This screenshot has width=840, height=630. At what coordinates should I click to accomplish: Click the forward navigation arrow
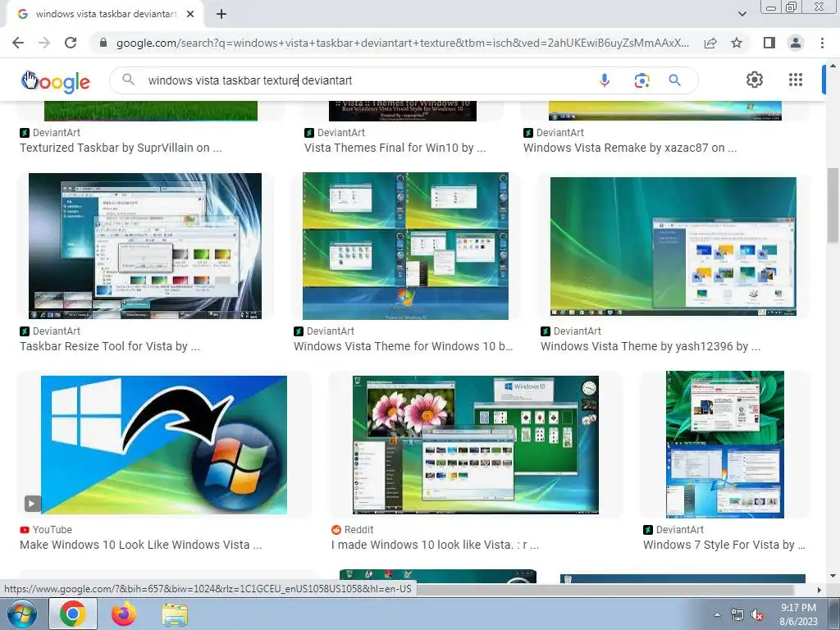[x=44, y=43]
